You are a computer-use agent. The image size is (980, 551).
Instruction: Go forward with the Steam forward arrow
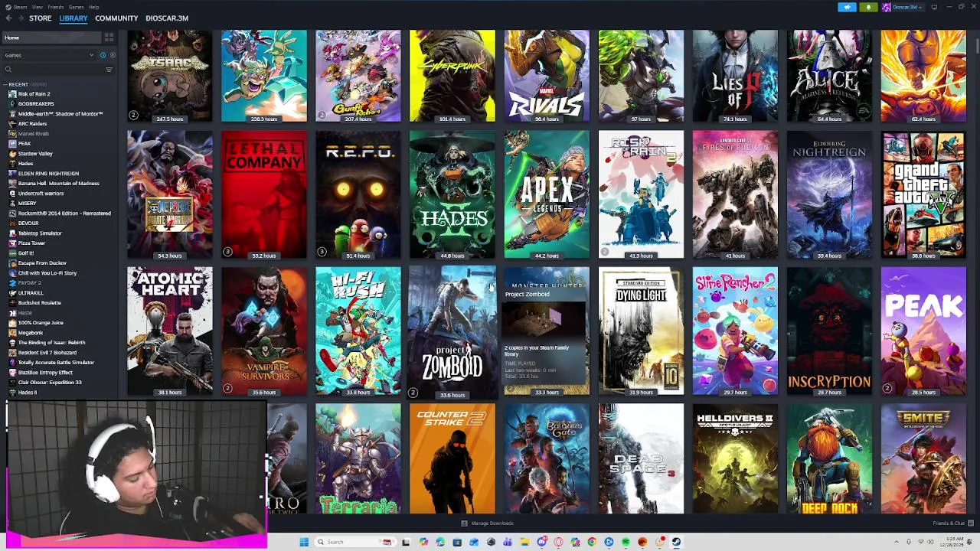point(19,18)
